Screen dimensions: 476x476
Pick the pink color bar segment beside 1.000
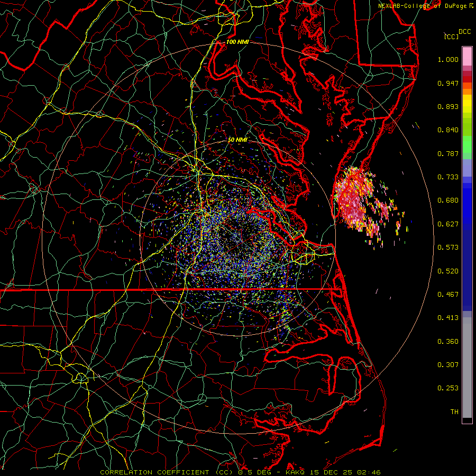click(467, 57)
